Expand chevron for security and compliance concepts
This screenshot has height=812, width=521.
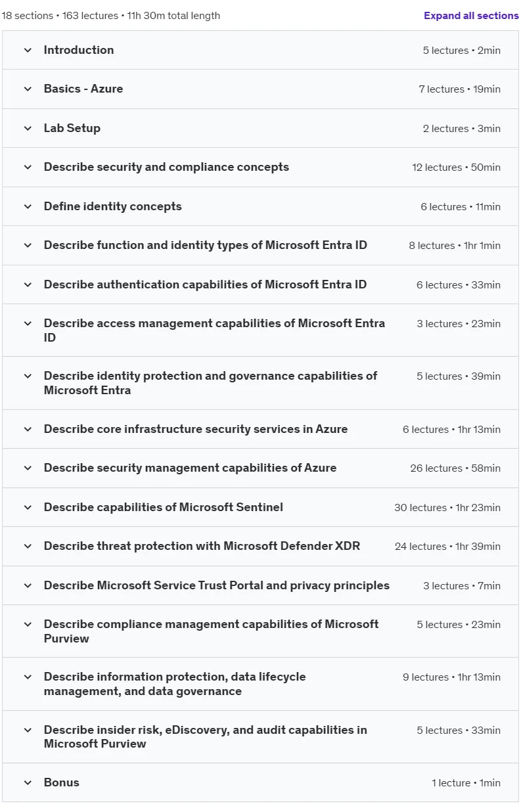click(x=28, y=167)
